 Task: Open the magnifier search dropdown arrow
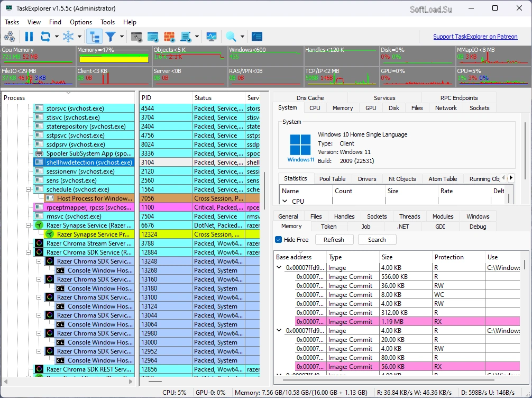tap(242, 37)
